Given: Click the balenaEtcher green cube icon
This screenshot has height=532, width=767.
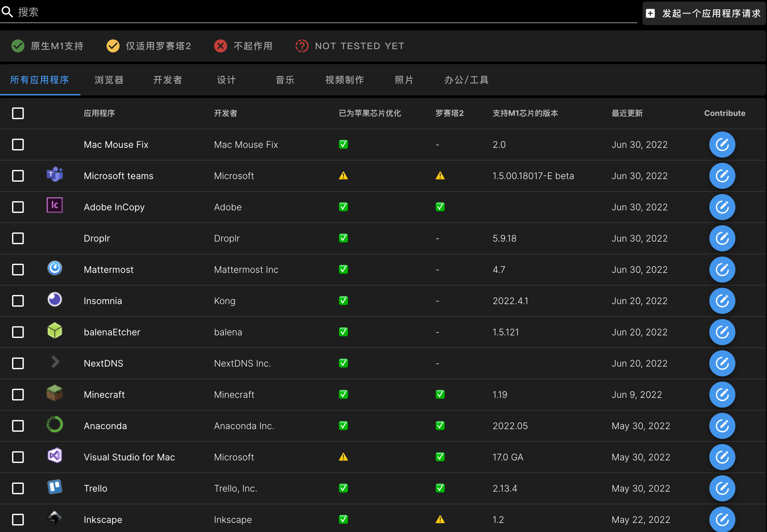Looking at the screenshot, I should (55, 330).
